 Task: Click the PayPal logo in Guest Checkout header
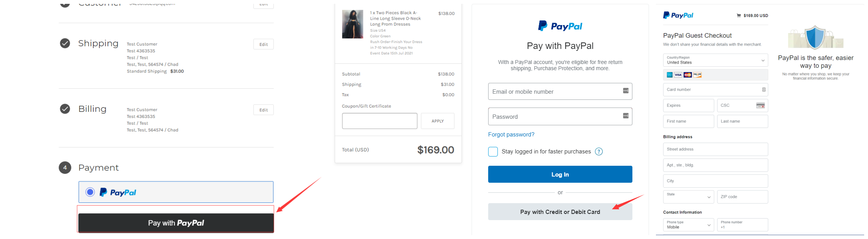678,15
